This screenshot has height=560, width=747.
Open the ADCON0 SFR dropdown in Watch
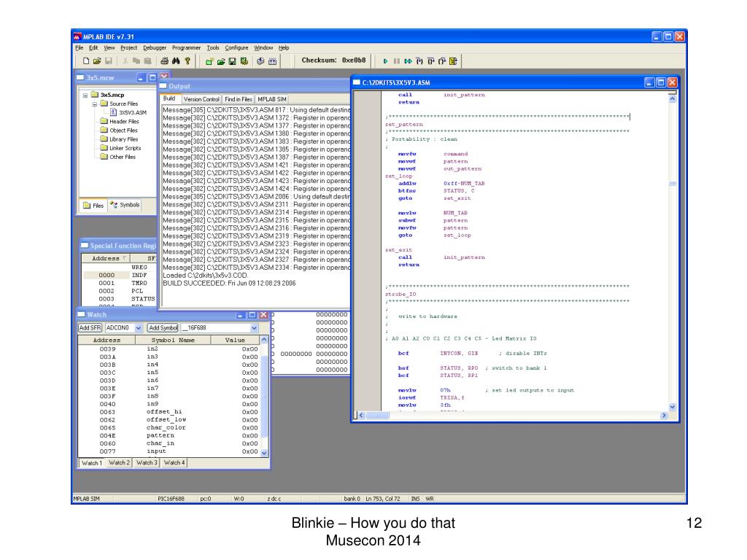[138, 328]
